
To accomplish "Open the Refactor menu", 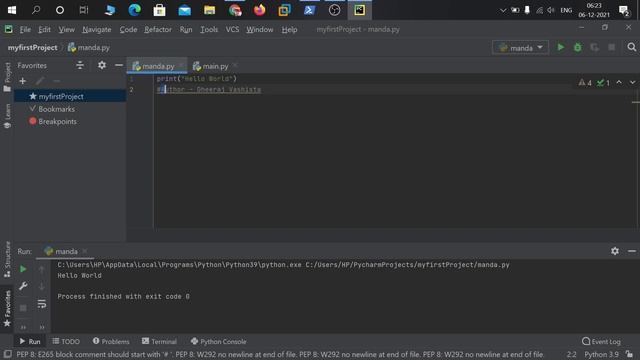I will pos(158,30).
